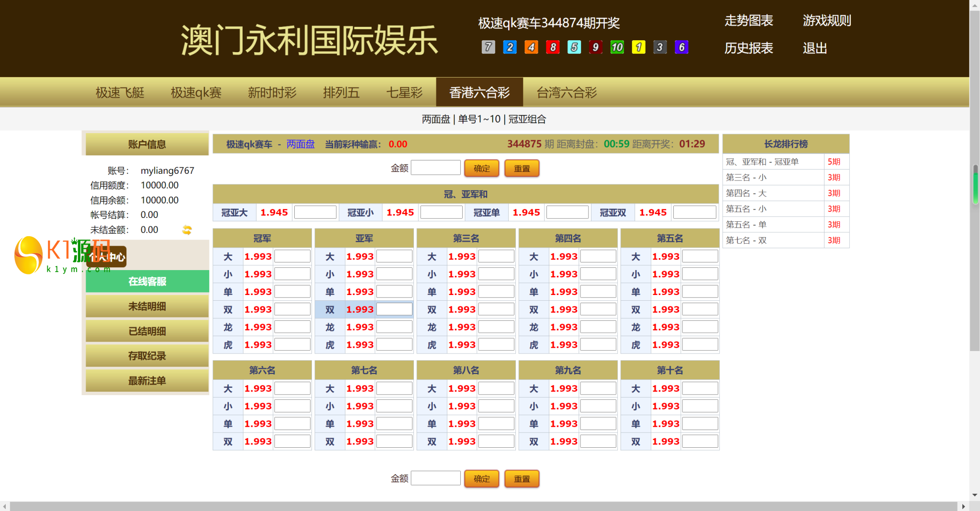
Task: View the 历史报表 history report
Action: click(749, 48)
